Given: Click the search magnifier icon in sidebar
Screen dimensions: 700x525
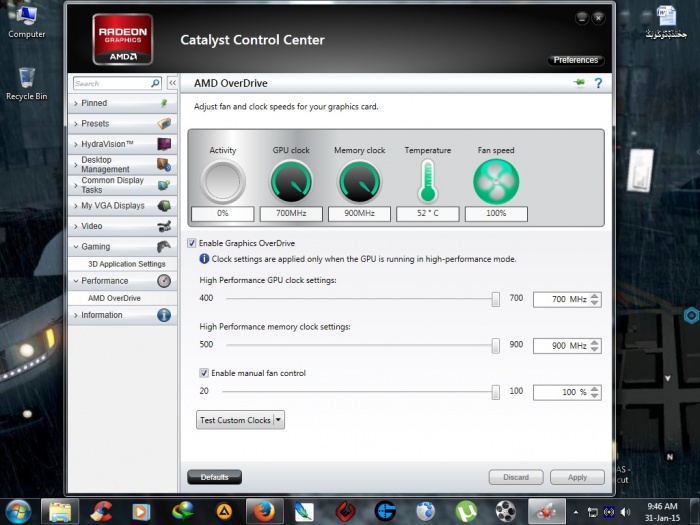Looking at the screenshot, I should coord(155,83).
